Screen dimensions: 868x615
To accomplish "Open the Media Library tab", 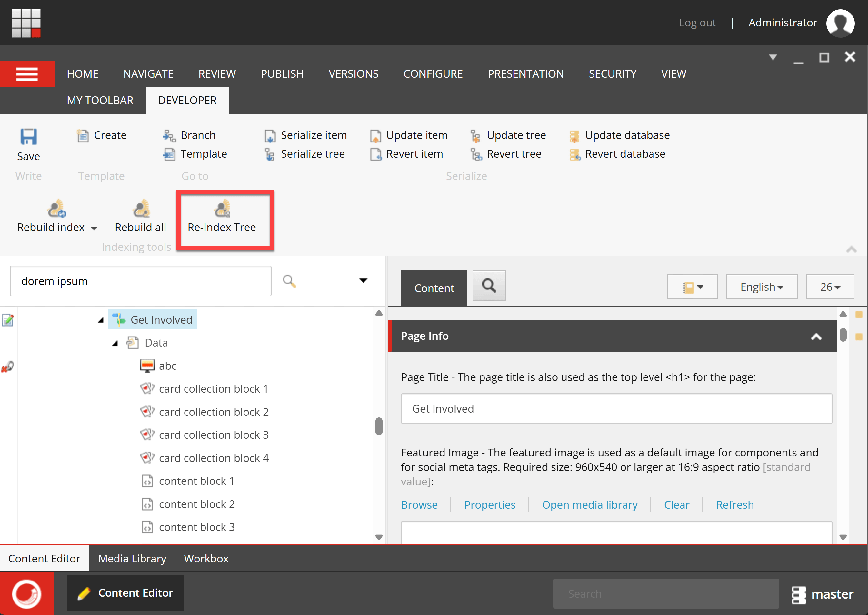I will tap(132, 559).
